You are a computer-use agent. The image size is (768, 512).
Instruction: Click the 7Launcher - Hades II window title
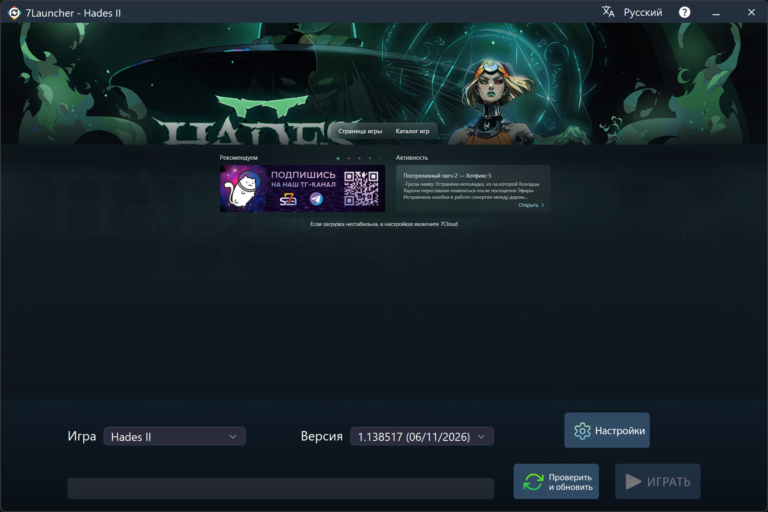[73, 13]
